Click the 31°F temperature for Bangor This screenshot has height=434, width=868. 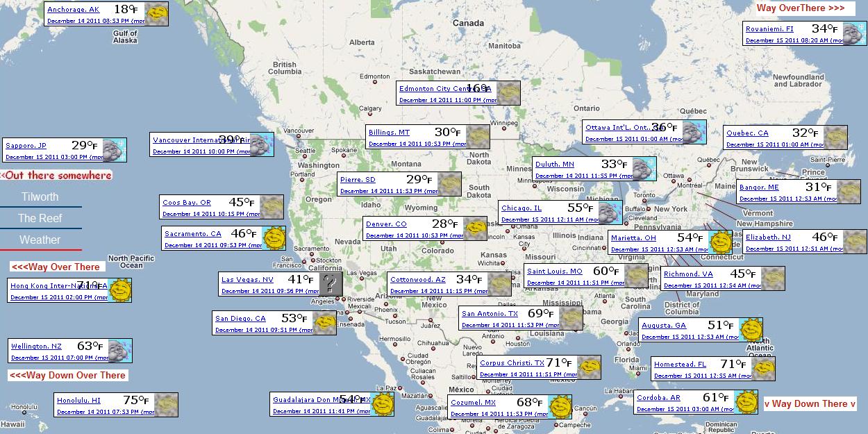tap(819, 187)
